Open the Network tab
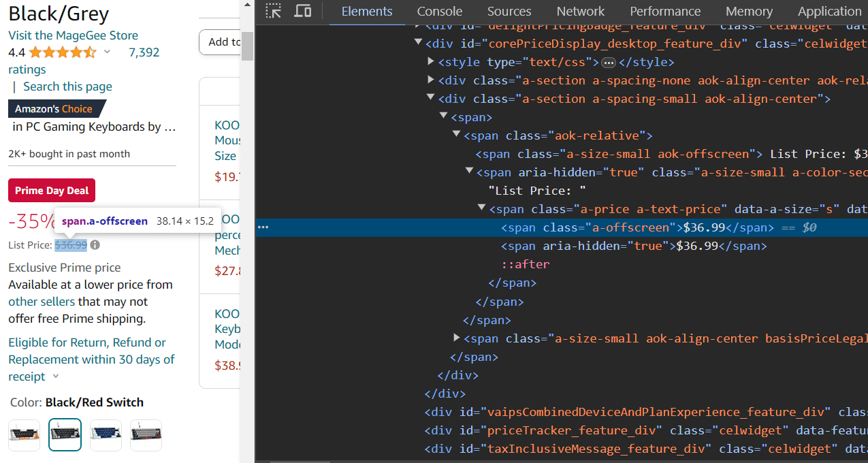Image resolution: width=868 pixels, height=463 pixels. [581, 12]
